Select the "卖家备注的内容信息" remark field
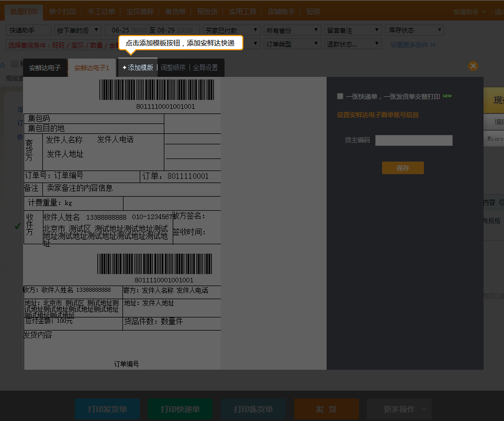 click(80, 188)
